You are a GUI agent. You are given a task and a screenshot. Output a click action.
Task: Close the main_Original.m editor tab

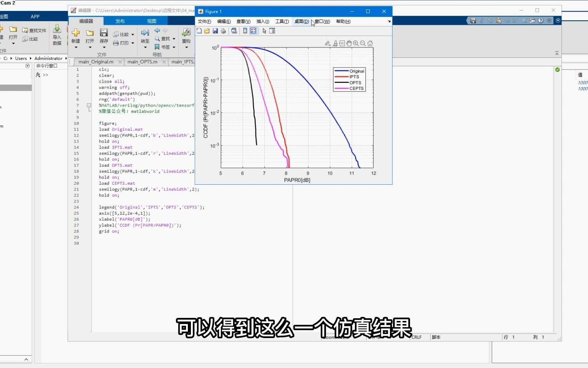(120, 62)
